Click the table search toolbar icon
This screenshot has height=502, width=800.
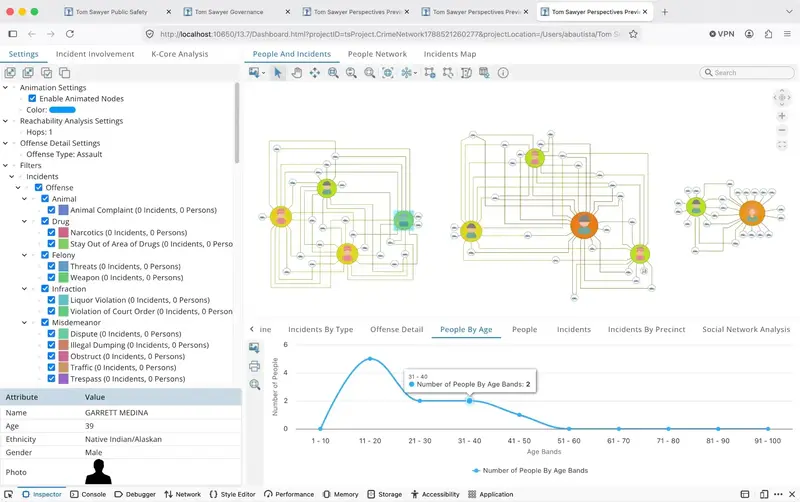484,72
